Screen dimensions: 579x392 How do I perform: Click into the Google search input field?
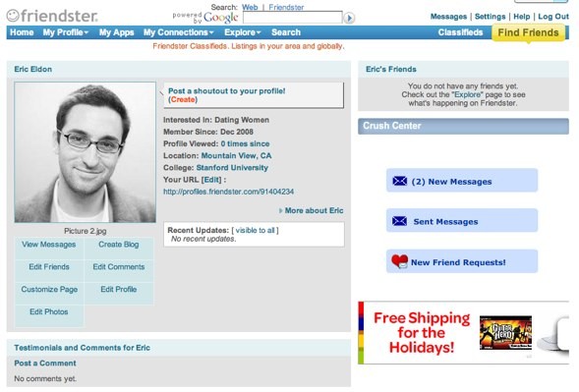click(293, 18)
